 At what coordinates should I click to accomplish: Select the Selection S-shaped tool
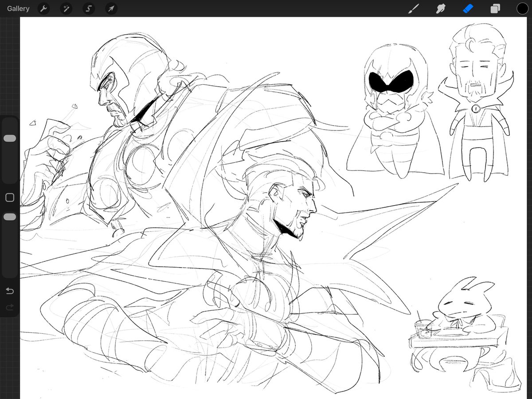tap(89, 8)
